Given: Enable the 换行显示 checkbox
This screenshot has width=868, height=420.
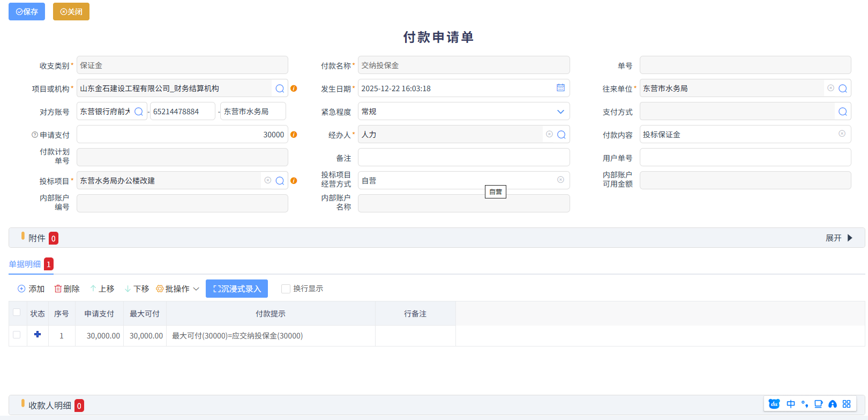Looking at the screenshot, I should tap(286, 289).
